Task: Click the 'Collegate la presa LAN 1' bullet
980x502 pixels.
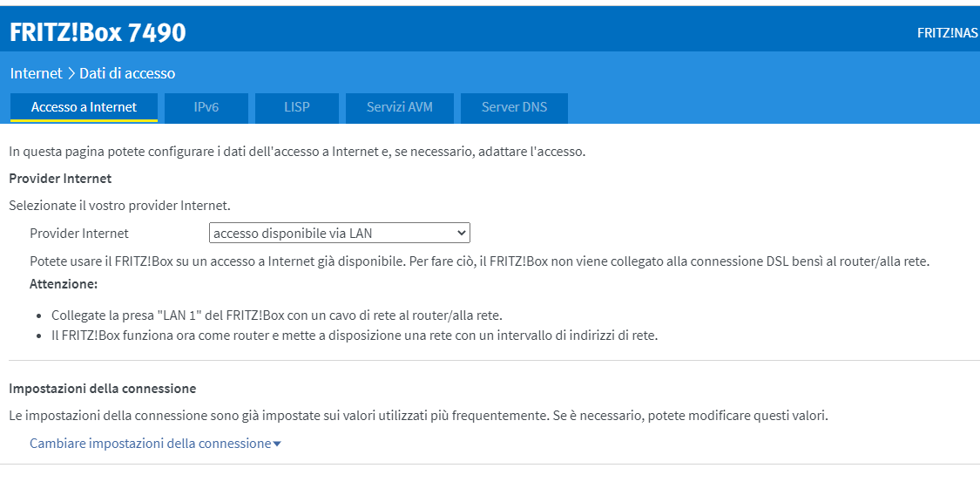Action: [277, 315]
